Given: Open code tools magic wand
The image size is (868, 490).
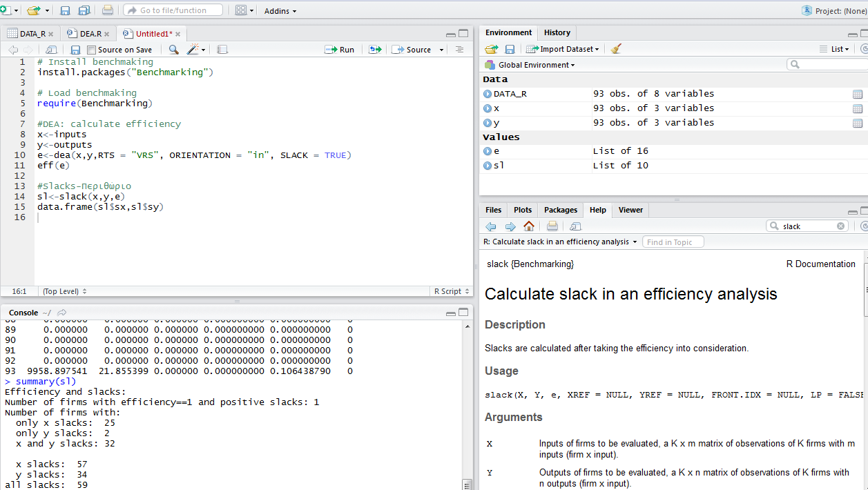Looking at the screenshot, I should tap(193, 50).
